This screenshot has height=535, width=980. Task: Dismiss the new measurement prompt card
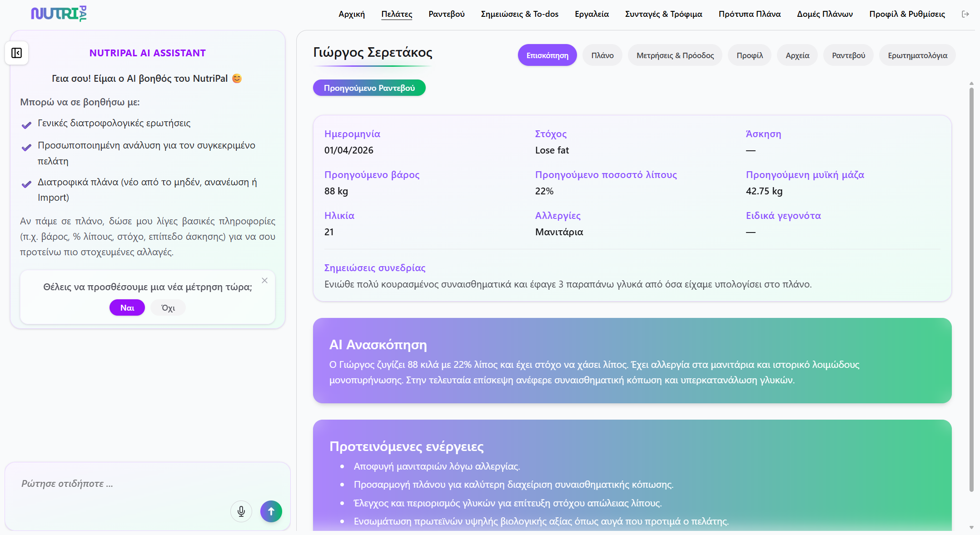click(x=264, y=281)
